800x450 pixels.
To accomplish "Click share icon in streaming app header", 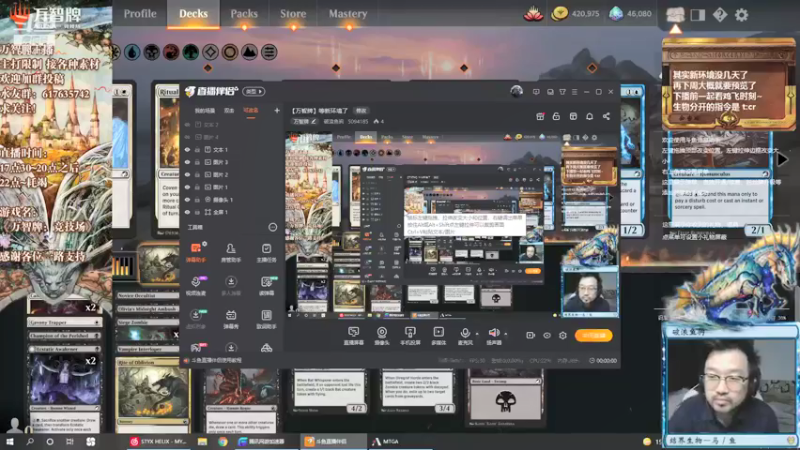I will tap(606, 116).
